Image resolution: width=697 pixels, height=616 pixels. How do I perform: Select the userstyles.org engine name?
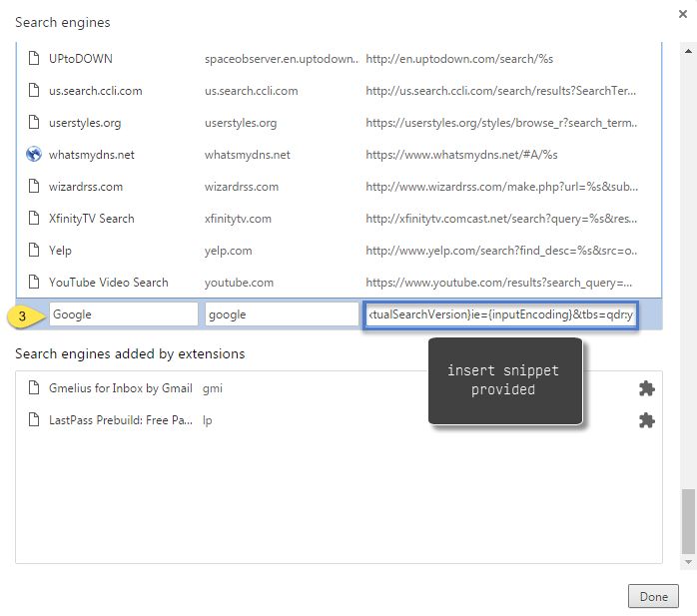tap(85, 123)
